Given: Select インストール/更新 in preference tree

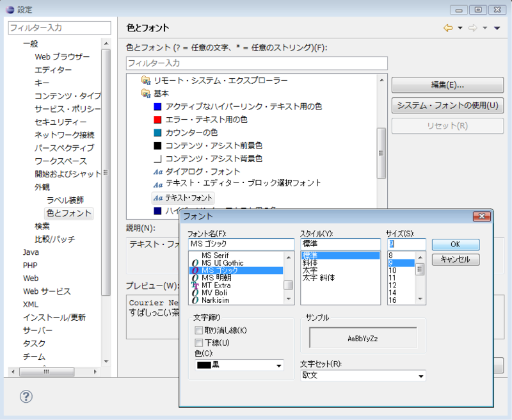Looking at the screenshot, I should 54,318.
